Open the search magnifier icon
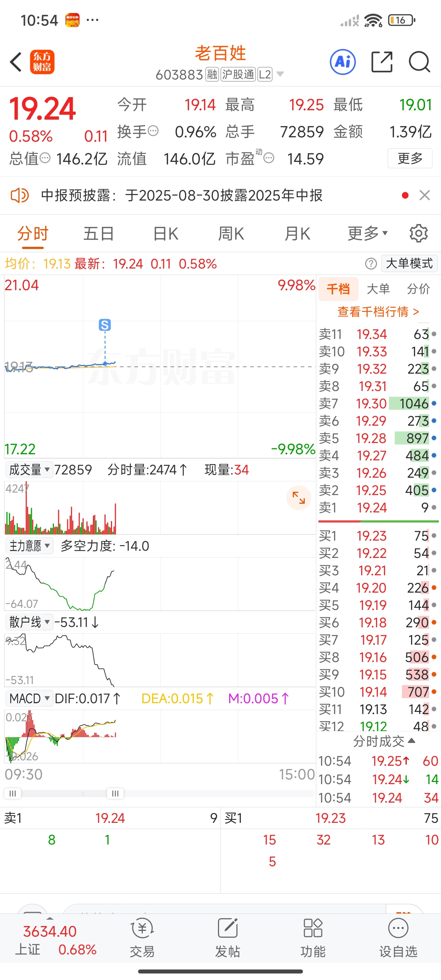The height and width of the screenshot is (980, 441). (x=419, y=62)
